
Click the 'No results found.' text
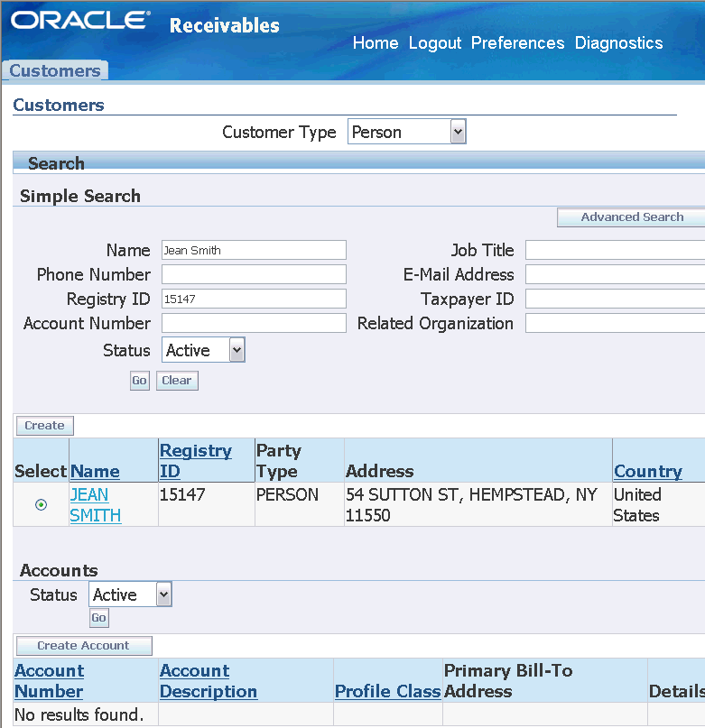coord(79,714)
